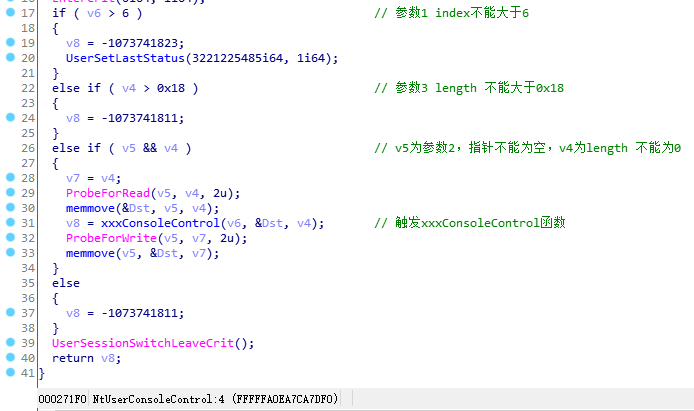Select the ProbeForWrite function identifier
Screen dimensions: 694x411
(x=112, y=238)
